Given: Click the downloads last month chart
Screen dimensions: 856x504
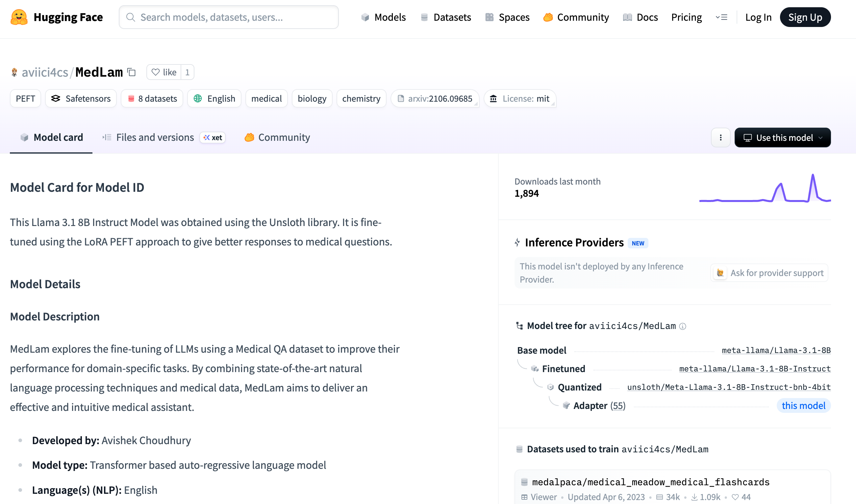Looking at the screenshot, I should pos(765,189).
